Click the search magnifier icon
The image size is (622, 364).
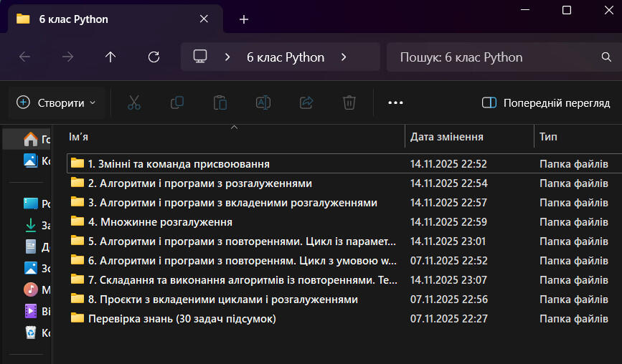point(606,57)
